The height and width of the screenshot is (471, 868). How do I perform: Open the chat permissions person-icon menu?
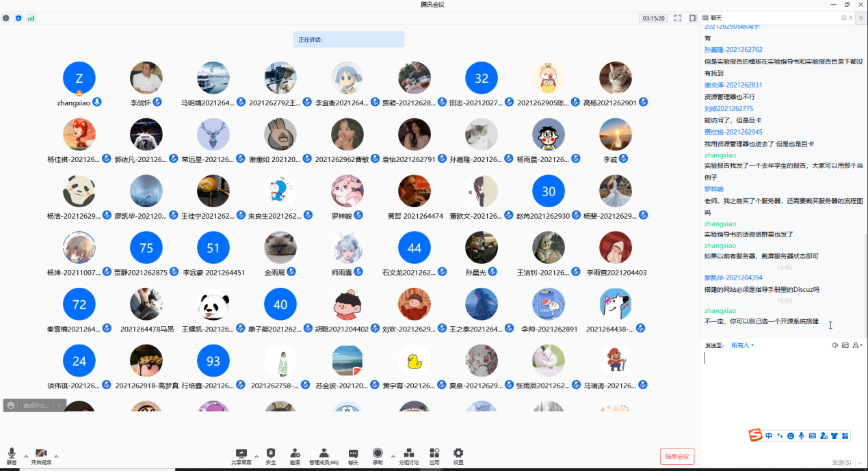click(856, 345)
